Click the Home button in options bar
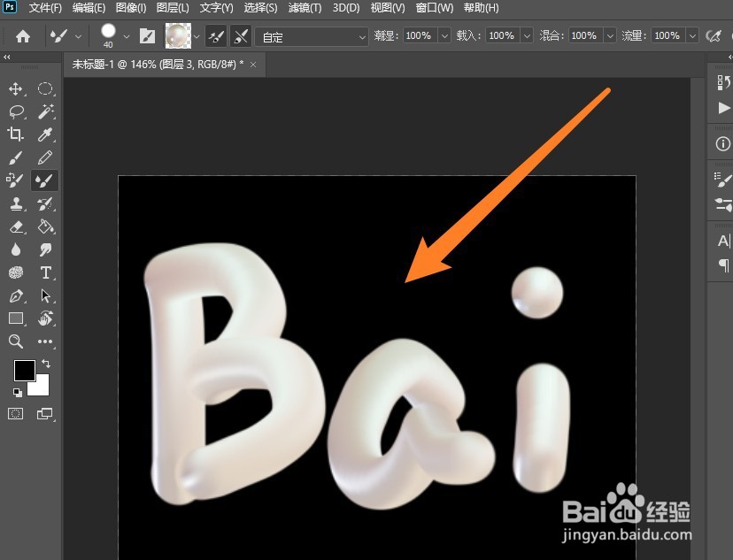This screenshot has width=733, height=560. (23, 36)
